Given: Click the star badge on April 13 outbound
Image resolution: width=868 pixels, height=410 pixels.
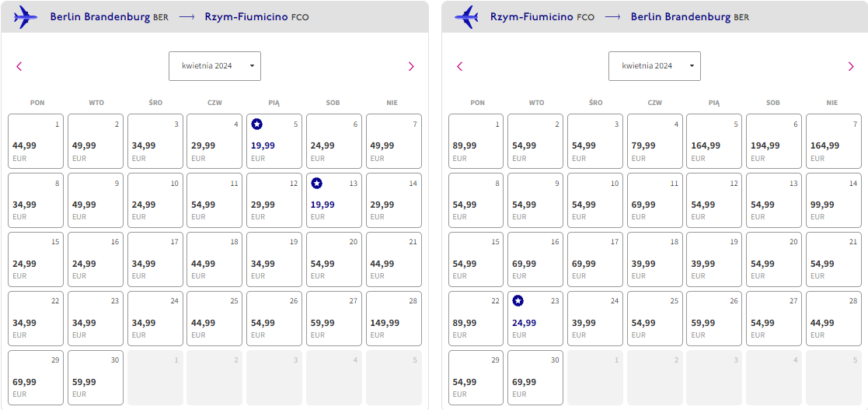Looking at the screenshot, I should [x=316, y=183].
